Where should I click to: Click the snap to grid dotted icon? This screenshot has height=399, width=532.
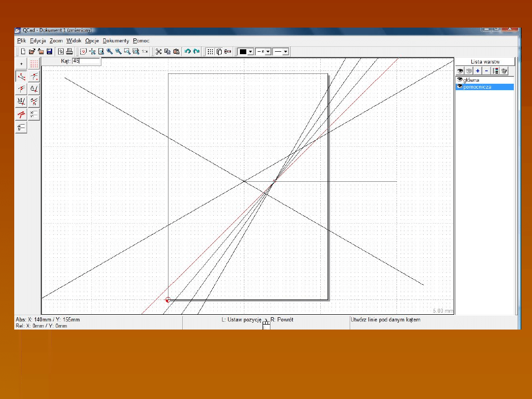click(34, 64)
